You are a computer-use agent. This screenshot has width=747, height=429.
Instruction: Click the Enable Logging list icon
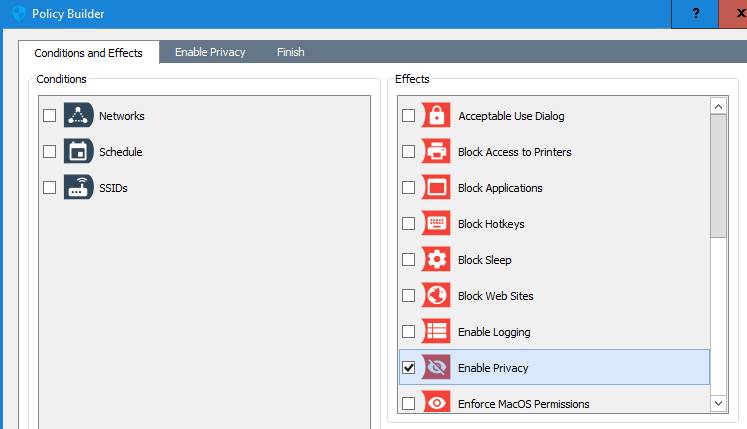[436, 331]
